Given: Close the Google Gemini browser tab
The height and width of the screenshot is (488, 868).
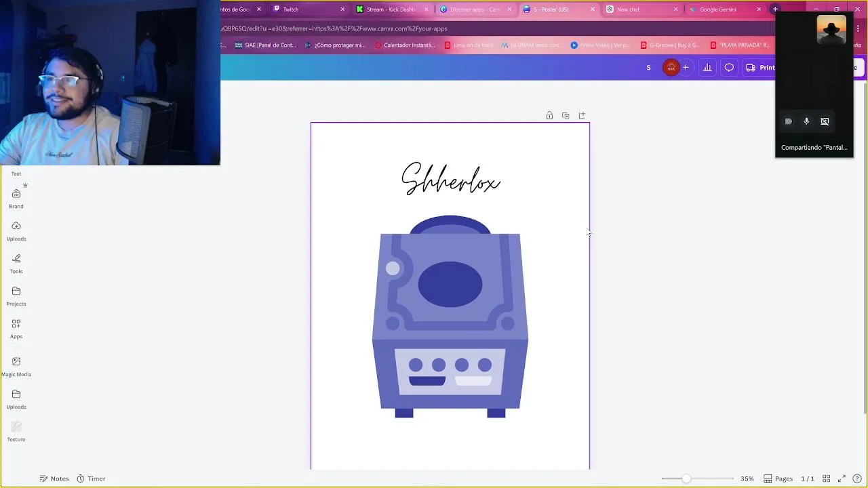Looking at the screenshot, I should coord(759,9).
